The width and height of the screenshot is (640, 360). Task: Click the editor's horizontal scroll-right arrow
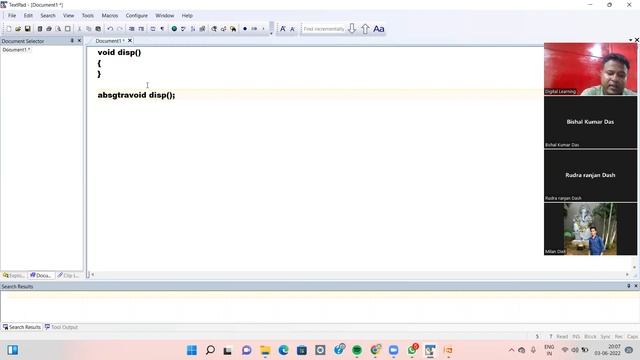[627, 275]
